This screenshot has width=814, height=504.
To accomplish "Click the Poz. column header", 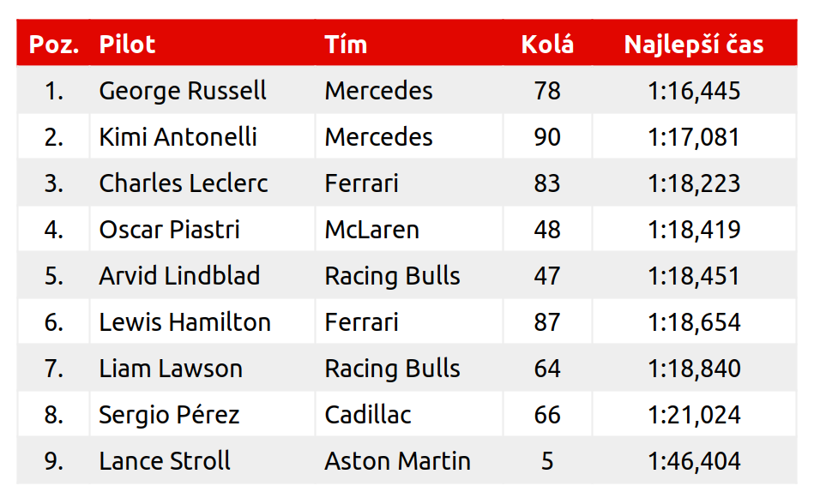I will [x=54, y=45].
